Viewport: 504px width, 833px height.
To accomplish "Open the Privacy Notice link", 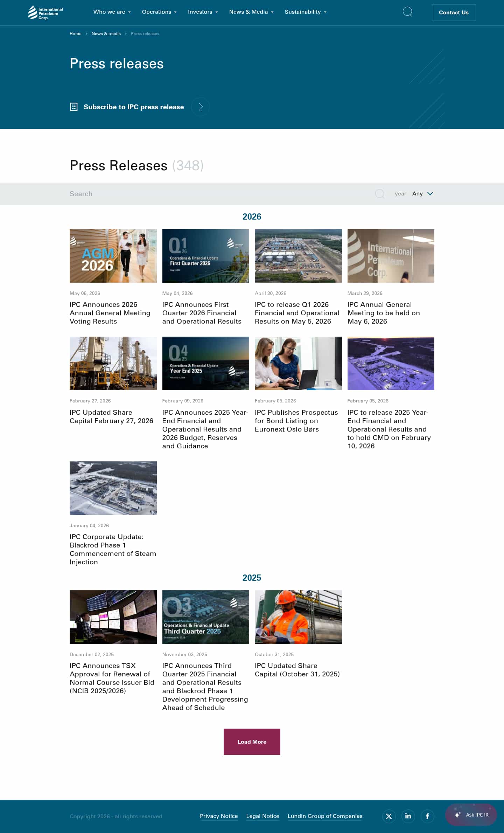I will click(219, 816).
